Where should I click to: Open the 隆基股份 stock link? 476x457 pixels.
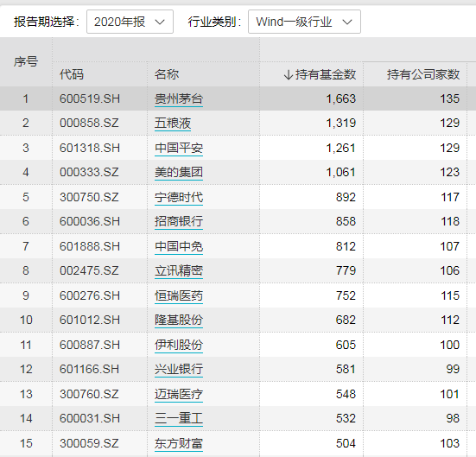point(179,320)
